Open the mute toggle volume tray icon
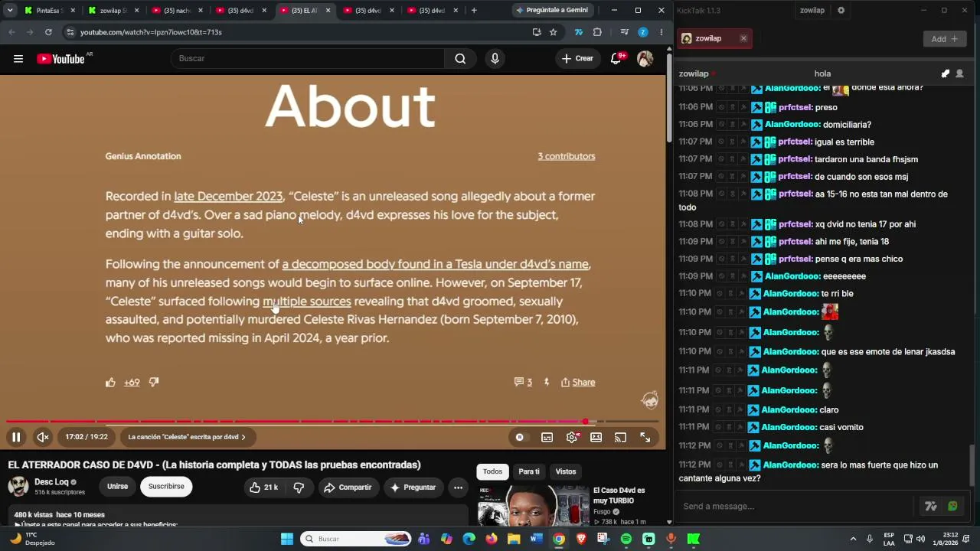Image resolution: width=980 pixels, height=551 pixels. pos(920,540)
